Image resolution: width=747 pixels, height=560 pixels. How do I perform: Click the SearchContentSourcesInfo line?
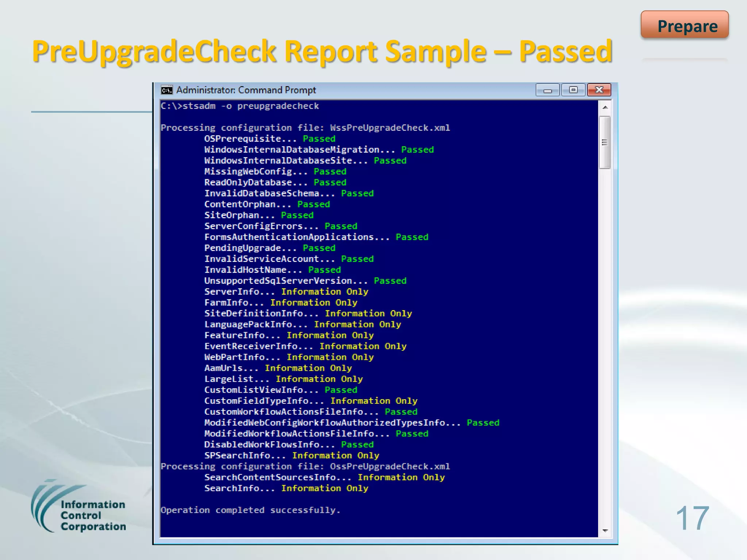click(325, 478)
